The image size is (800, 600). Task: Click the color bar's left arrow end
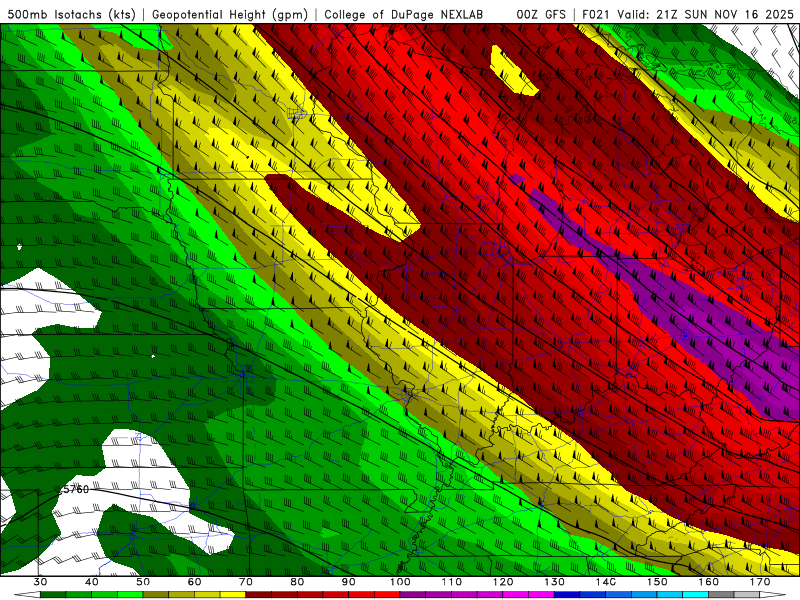point(27,595)
